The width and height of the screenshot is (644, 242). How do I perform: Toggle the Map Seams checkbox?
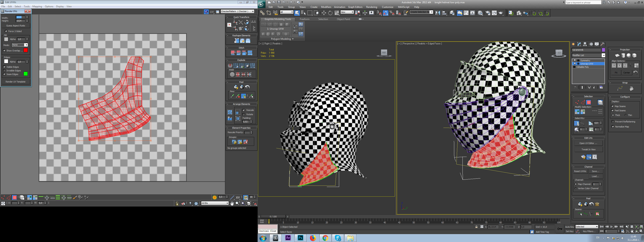click(613, 106)
